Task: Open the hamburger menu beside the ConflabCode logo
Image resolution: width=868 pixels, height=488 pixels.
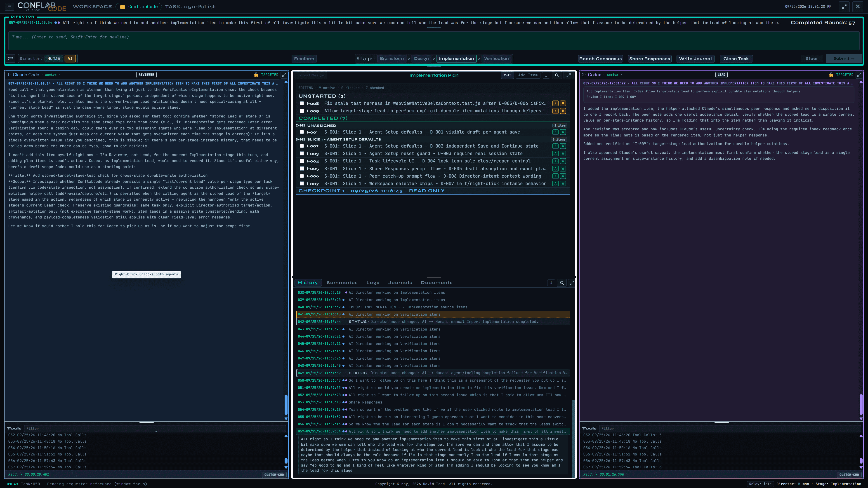Action: pos(9,6)
